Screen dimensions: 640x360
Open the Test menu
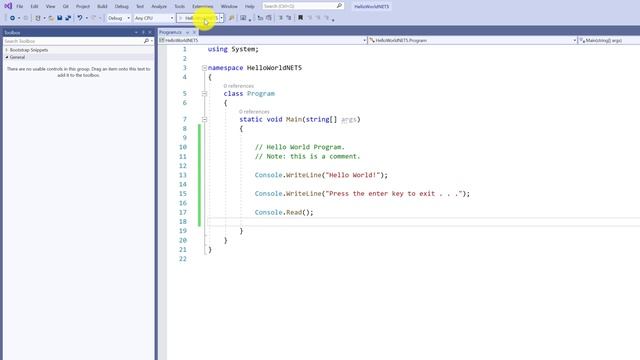point(140,7)
